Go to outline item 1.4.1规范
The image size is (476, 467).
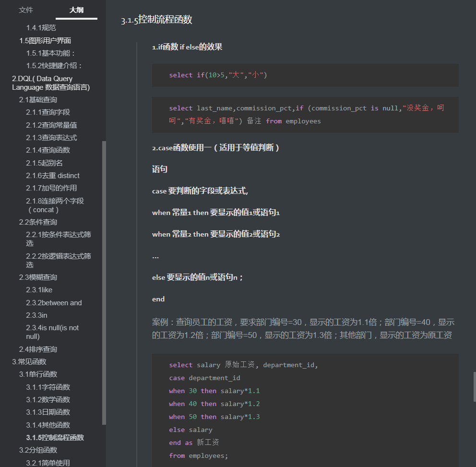(41, 28)
